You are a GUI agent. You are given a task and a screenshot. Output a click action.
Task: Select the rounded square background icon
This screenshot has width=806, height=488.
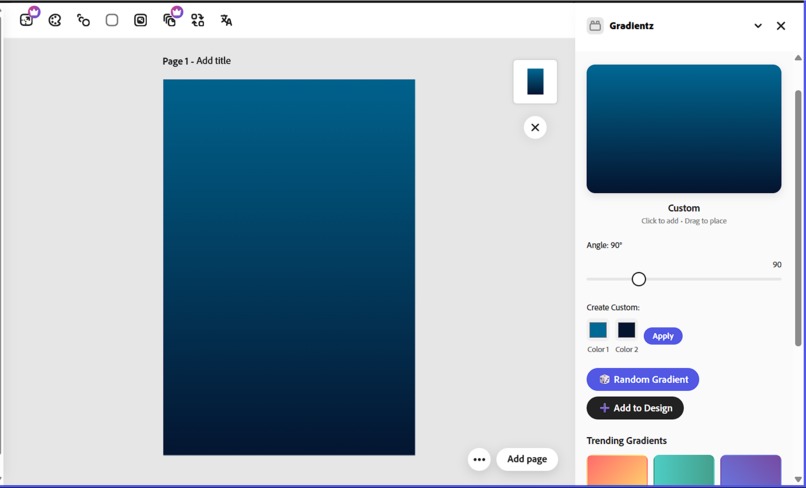[x=112, y=20]
